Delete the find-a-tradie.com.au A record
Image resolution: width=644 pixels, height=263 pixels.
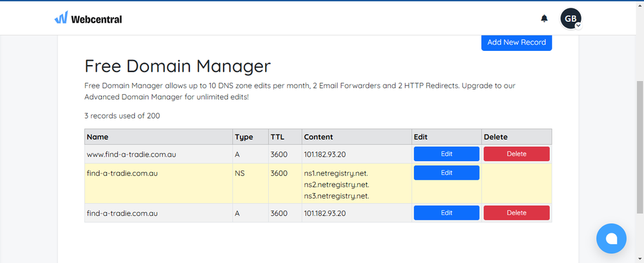(x=516, y=213)
